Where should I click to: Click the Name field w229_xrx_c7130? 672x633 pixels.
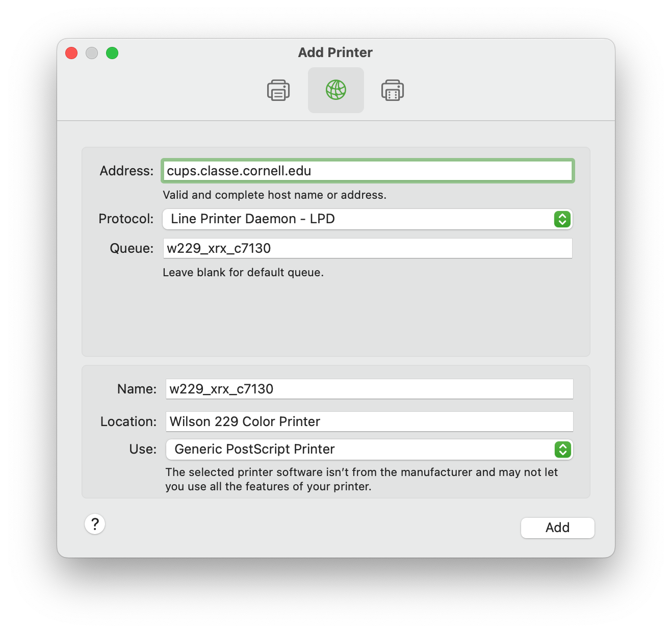point(369,389)
